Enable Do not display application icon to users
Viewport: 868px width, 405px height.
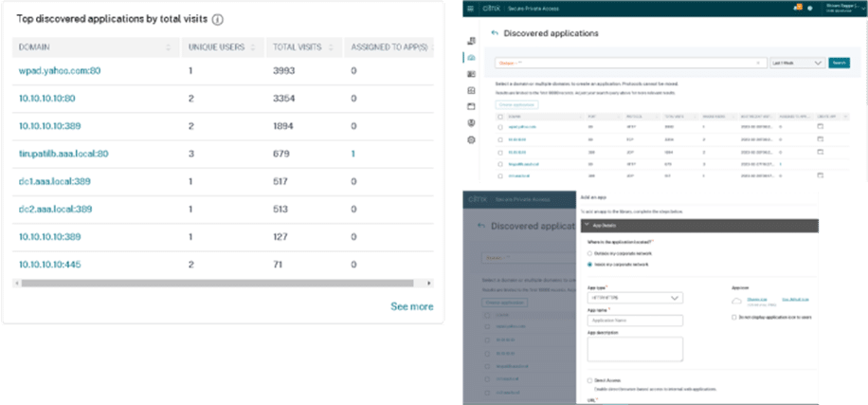(x=734, y=318)
